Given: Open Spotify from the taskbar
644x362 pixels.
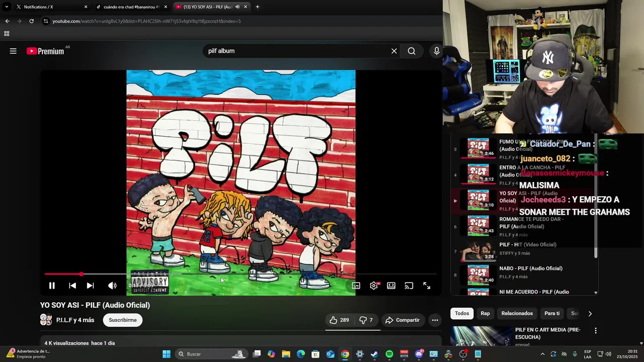Looking at the screenshot, I should pos(389,354).
